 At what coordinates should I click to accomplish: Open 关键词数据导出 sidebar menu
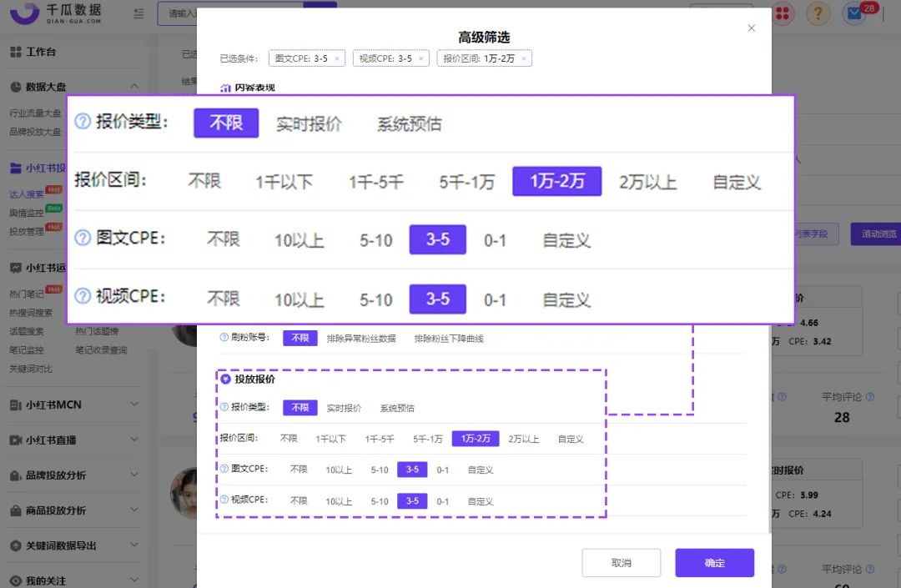pyautogui.click(x=72, y=545)
